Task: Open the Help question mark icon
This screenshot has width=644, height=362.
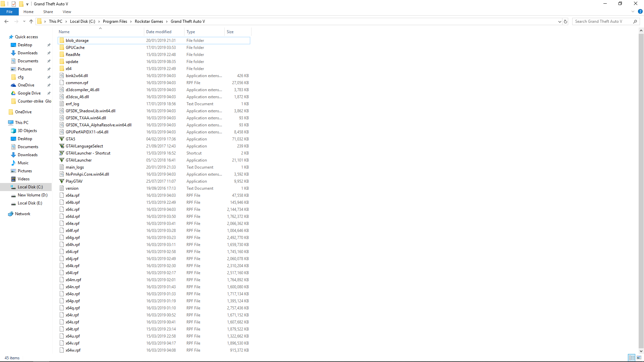Action: point(640,12)
